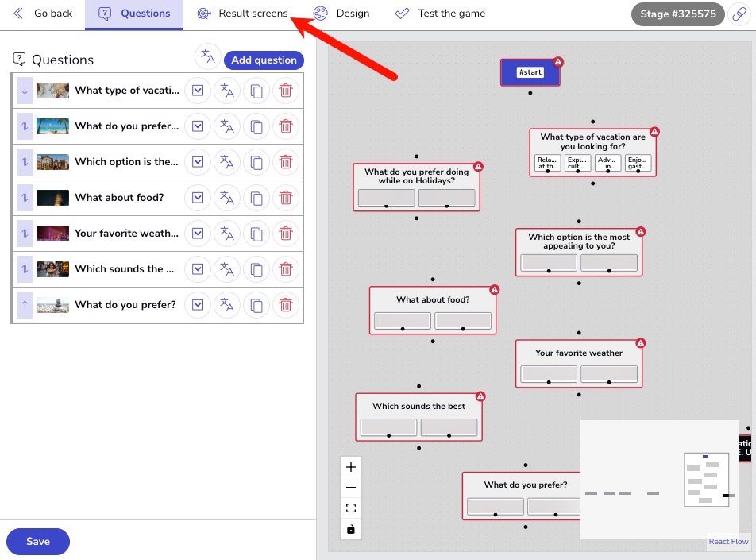Open the Result screens tab

(x=243, y=14)
